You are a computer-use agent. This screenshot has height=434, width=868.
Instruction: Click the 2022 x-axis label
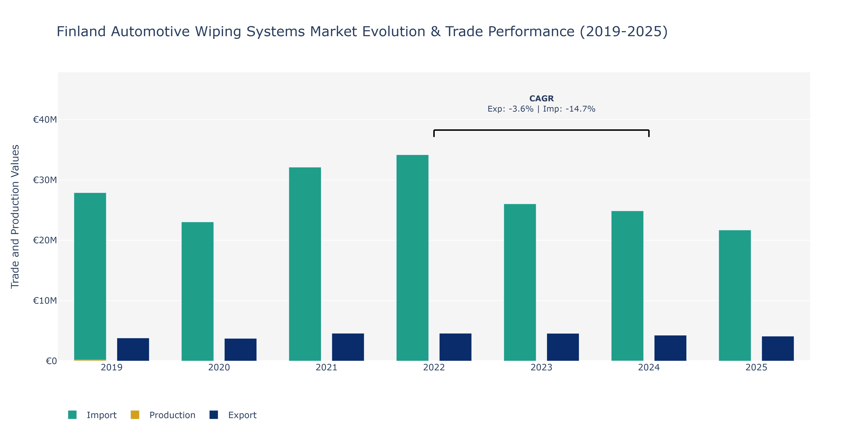click(434, 367)
